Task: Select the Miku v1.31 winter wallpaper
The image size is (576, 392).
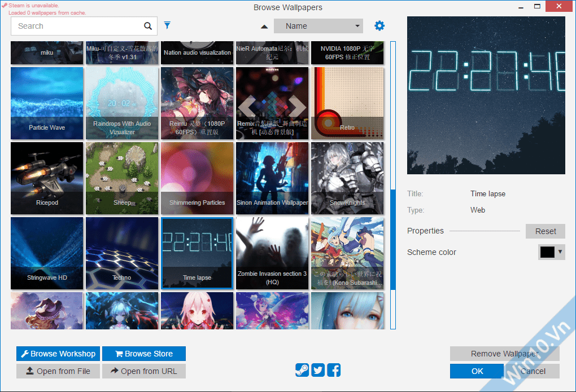Action: click(122, 53)
